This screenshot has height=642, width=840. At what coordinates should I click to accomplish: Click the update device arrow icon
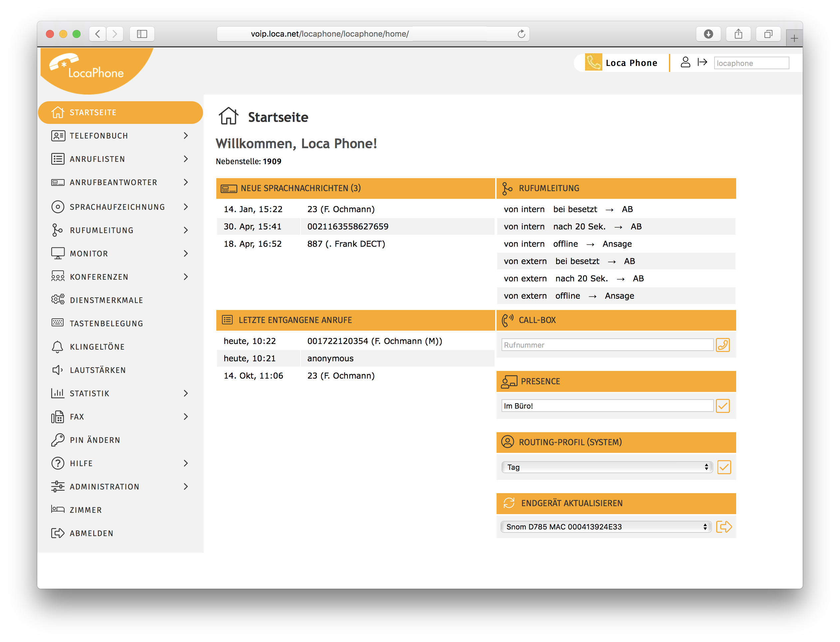(724, 526)
